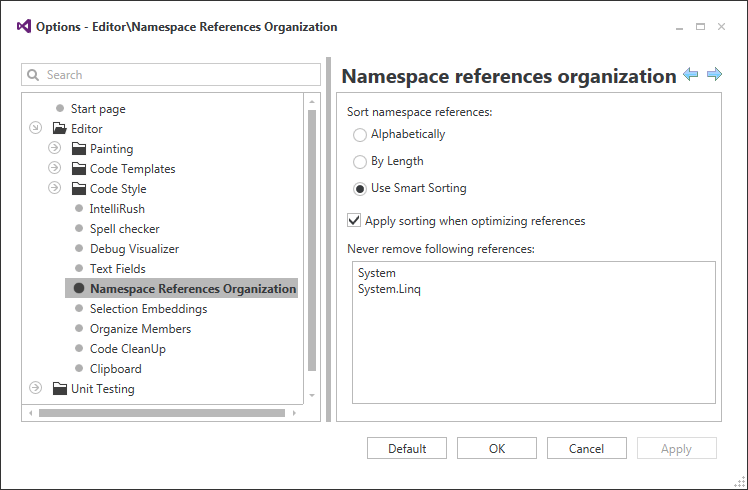The image size is (748, 490).
Task: Click the Code Style folder icon
Action: (x=79, y=189)
